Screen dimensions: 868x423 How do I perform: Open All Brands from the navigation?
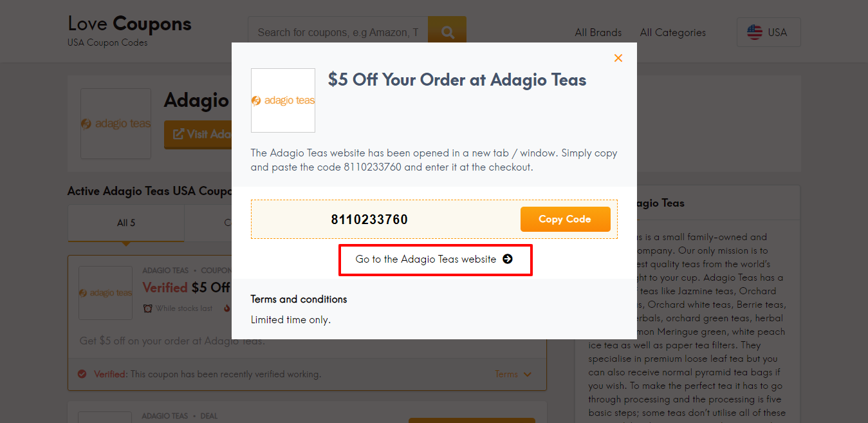pyautogui.click(x=598, y=32)
